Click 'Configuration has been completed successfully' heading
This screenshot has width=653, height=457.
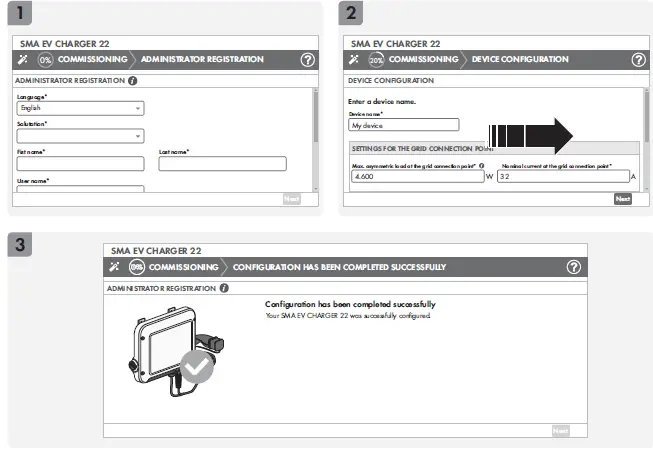350,304
